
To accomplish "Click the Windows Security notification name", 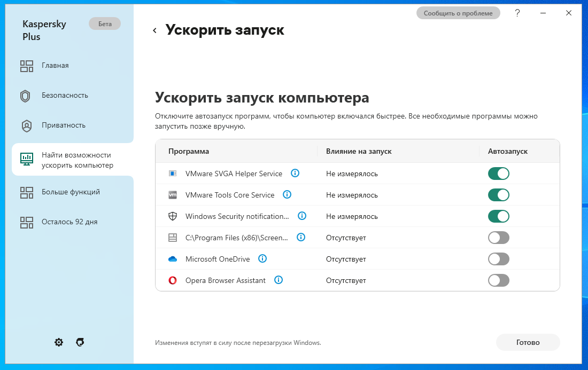I will coord(237,216).
